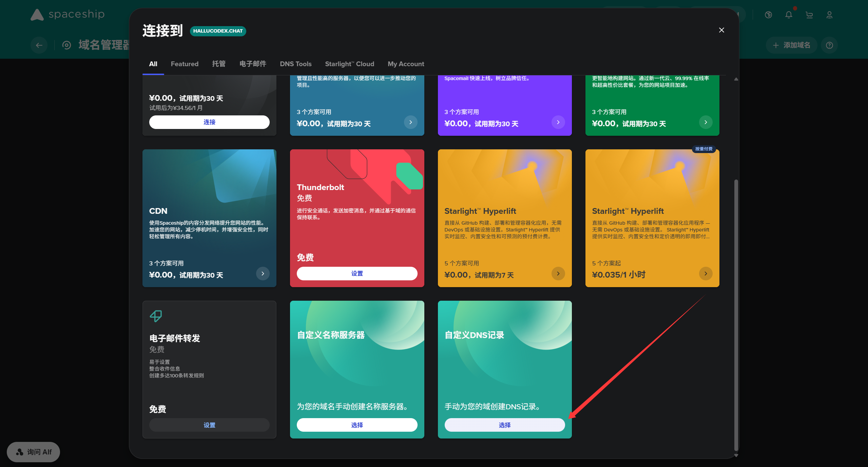Expand the CDN plans chevron
Image resolution: width=868 pixels, height=467 pixels.
[x=263, y=274]
